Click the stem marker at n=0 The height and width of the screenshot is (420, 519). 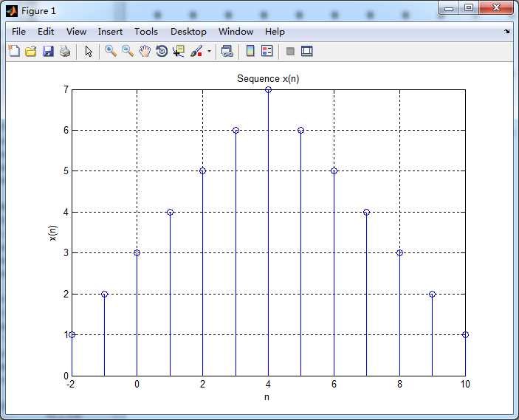click(x=137, y=253)
